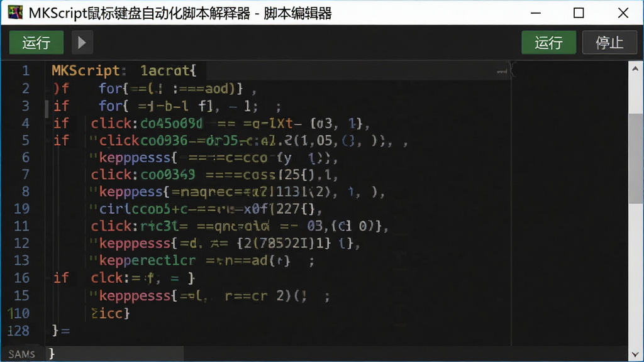Close the MKScript editor window

pos(623,13)
